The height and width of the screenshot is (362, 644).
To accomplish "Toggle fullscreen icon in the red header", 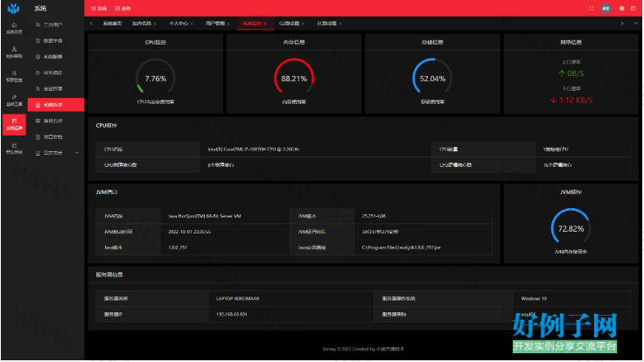I will (591, 8).
